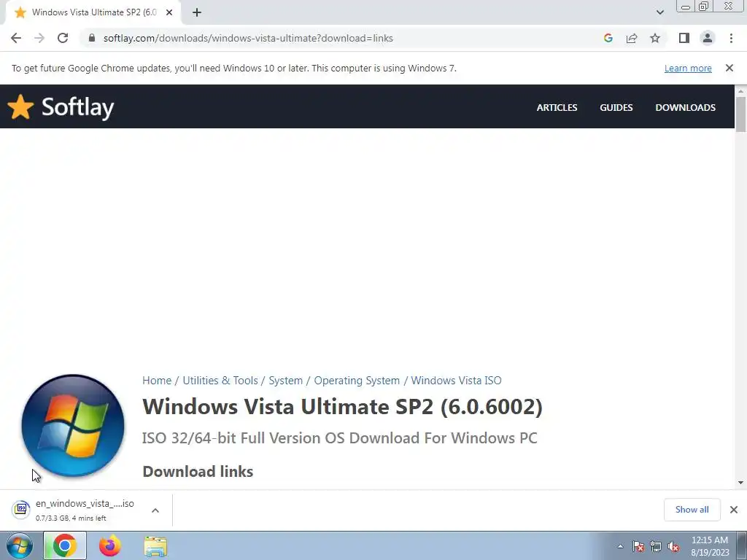Open the Operating System breadcrumb

point(357,381)
